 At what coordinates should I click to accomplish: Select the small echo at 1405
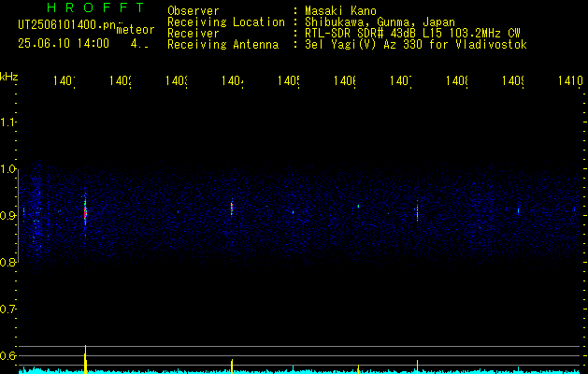(294, 212)
